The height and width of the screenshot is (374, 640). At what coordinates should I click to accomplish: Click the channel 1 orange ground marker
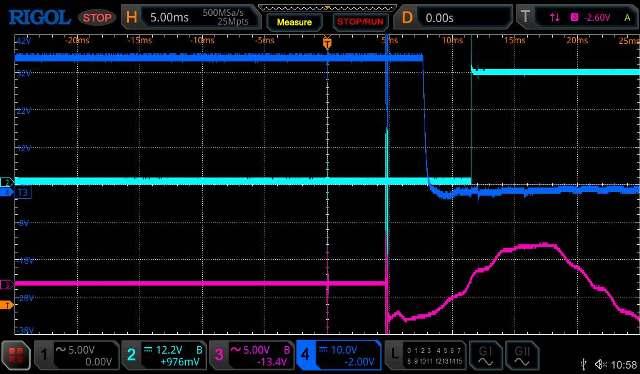[x=6, y=305]
